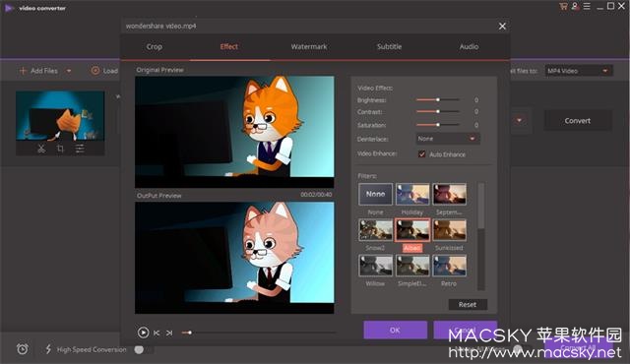Click the video thumbnail in main file list
Viewport: 630px width, 364px height.
[x=60, y=115]
